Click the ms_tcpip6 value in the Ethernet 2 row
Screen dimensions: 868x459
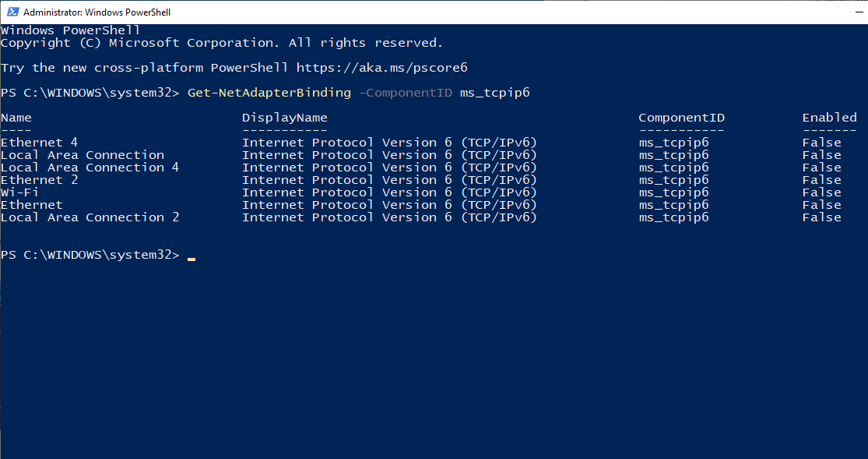673,180
